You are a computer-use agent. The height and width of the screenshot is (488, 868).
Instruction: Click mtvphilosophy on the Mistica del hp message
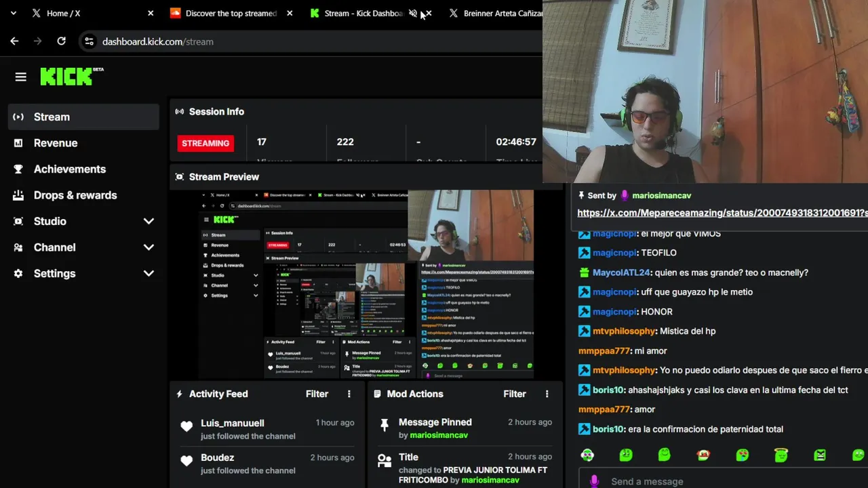[x=624, y=331]
